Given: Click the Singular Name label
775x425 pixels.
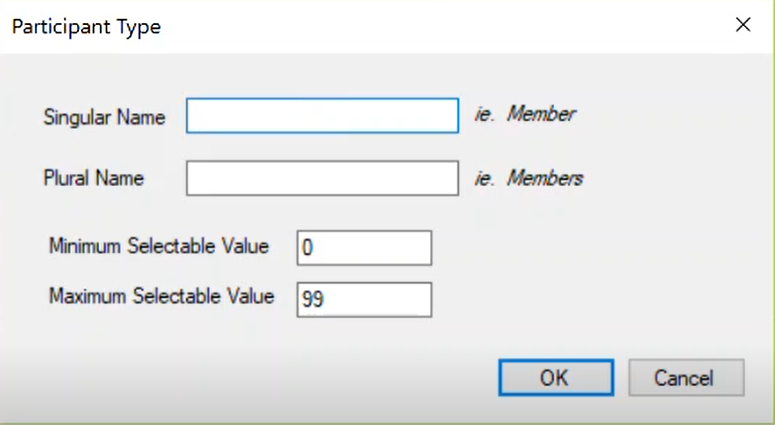Looking at the screenshot, I should click(104, 118).
